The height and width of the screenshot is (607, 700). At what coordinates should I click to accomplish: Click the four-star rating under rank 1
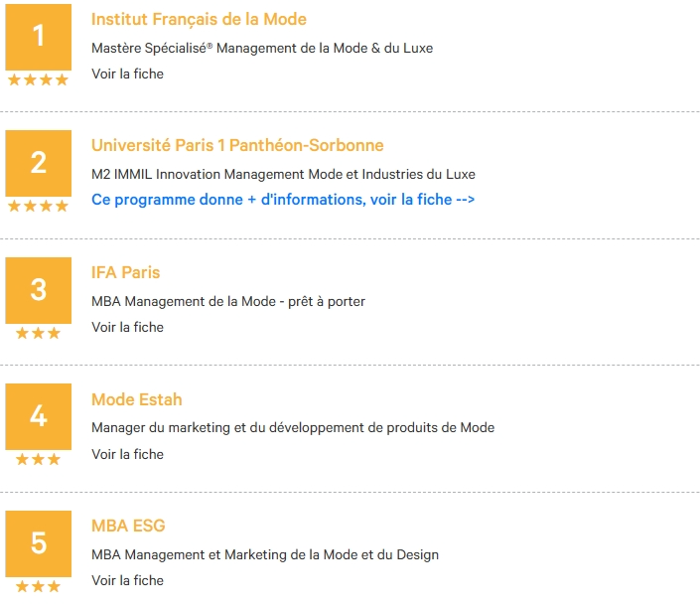pyautogui.click(x=38, y=79)
